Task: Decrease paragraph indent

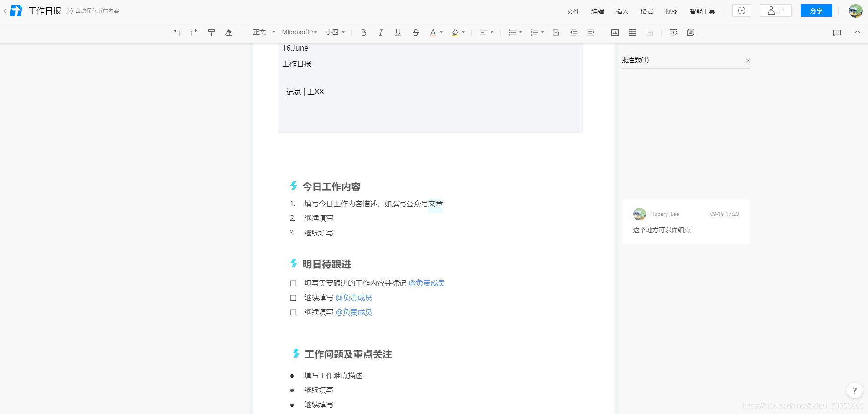Action: point(573,32)
